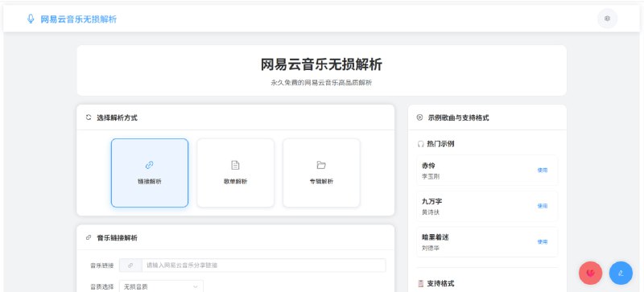Click the 选择解析方式 section heading
This screenshot has width=644, height=292.
coord(117,117)
